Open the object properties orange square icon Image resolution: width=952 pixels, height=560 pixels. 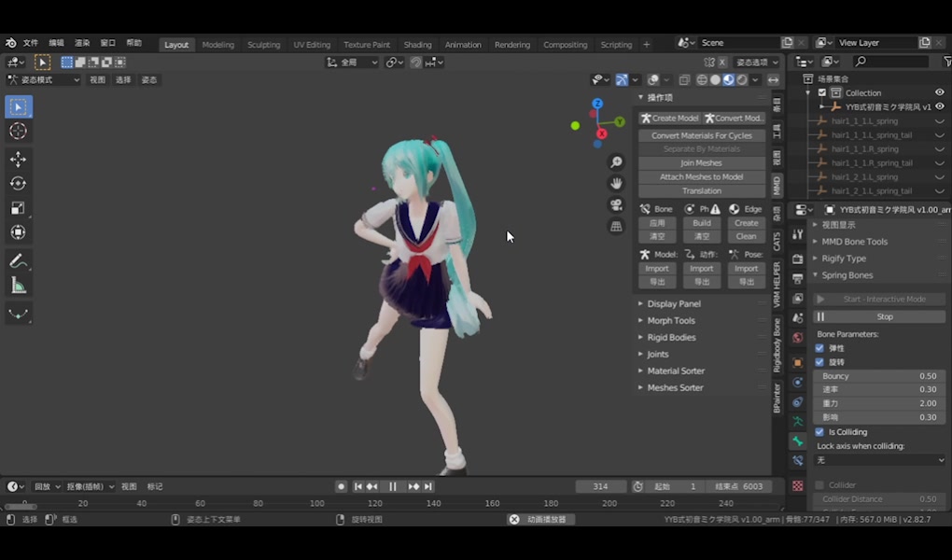(798, 363)
